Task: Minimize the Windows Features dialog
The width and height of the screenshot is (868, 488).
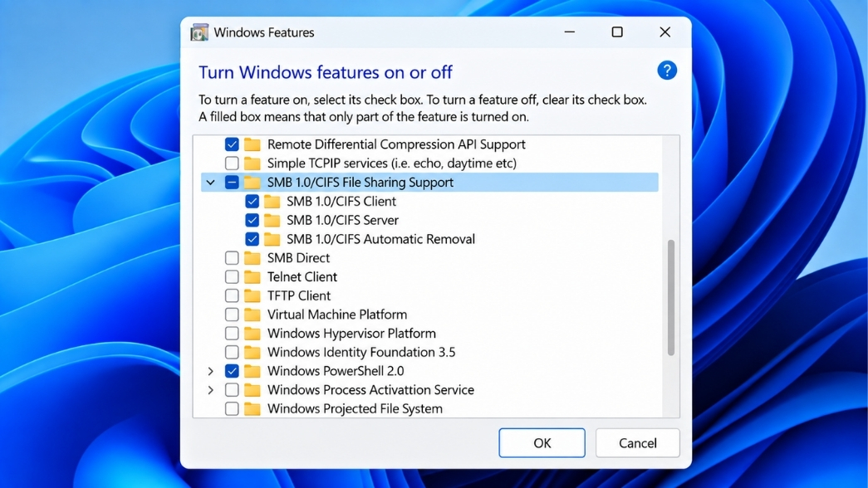Action: [570, 32]
